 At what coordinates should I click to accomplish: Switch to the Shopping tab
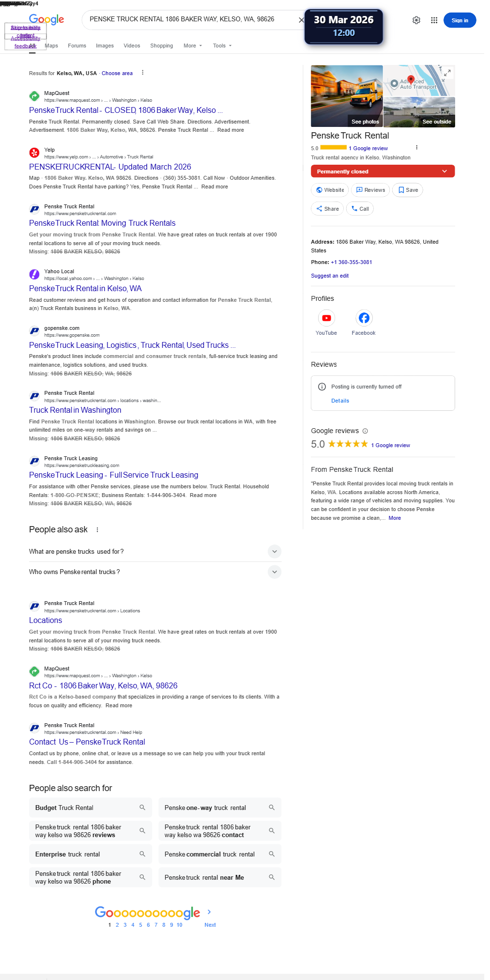[161, 46]
